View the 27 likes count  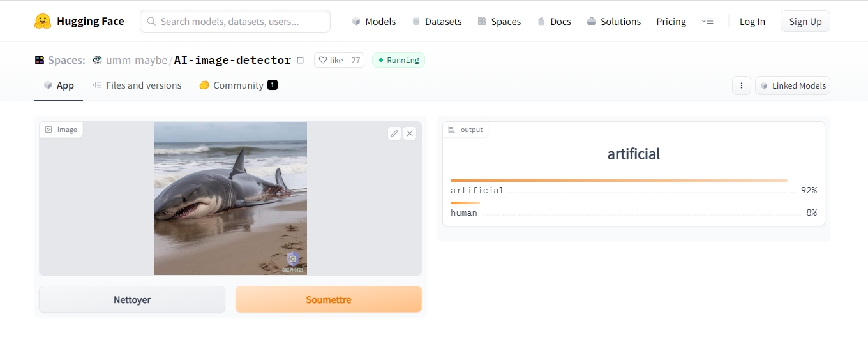tap(355, 60)
